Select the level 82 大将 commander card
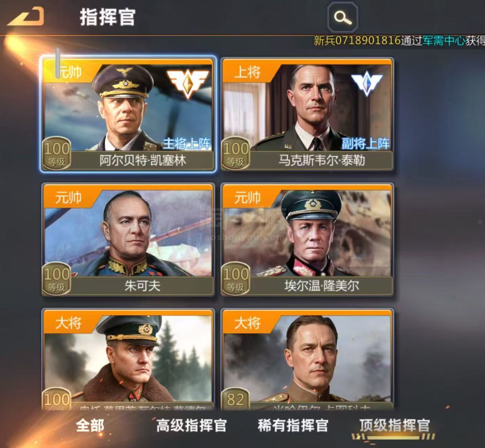Viewport: 485px width, 448px height. coord(307,360)
